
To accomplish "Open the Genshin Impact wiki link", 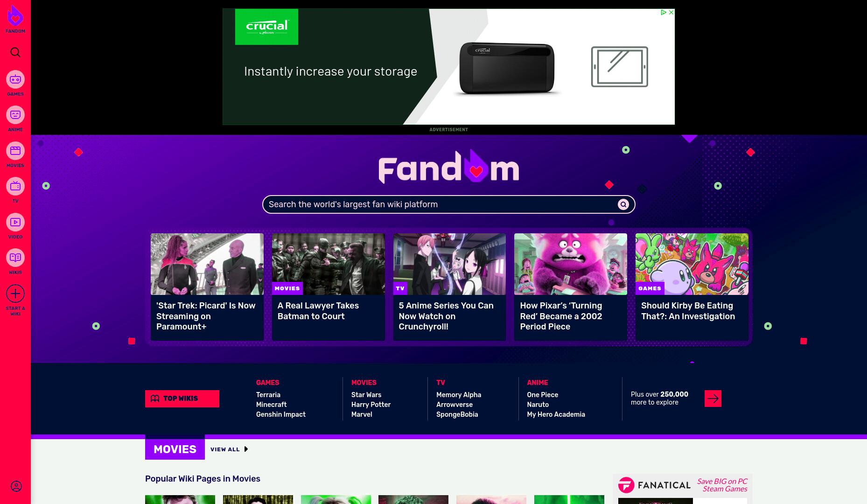I will point(281,414).
